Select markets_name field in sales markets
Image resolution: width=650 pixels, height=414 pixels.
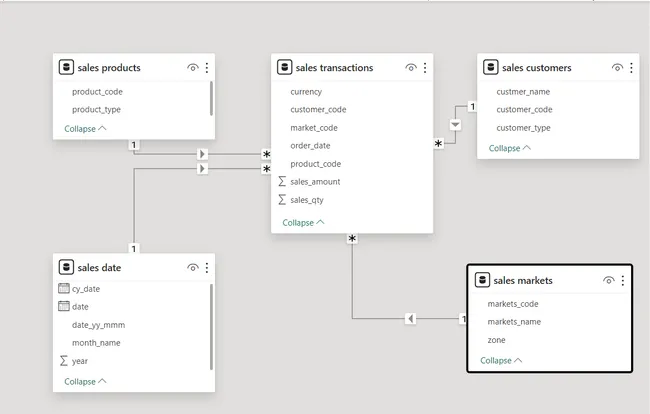514,322
